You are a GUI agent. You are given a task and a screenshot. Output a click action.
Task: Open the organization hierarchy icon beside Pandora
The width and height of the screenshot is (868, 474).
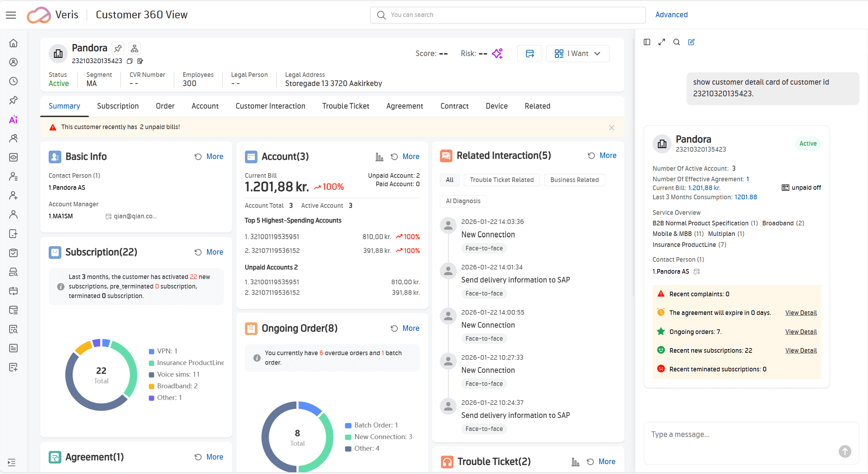tap(134, 48)
